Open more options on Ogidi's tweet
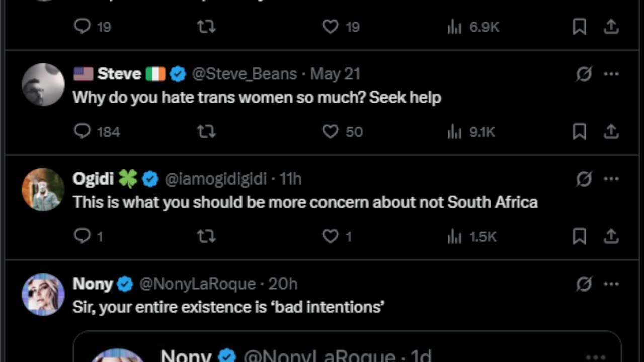Image resolution: width=644 pixels, height=362 pixels. [x=611, y=179]
